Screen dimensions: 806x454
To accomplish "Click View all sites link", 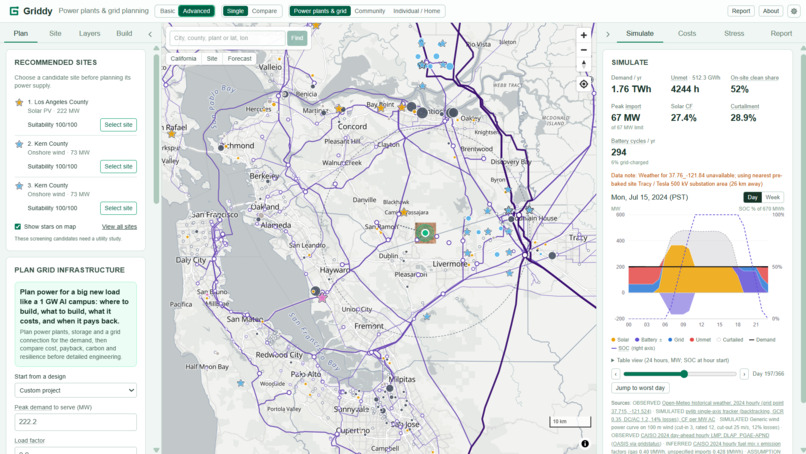I will point(119,227).
